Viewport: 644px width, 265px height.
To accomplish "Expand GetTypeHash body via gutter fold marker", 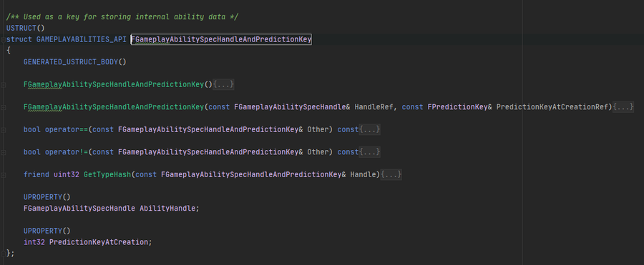I will click(3, 175).
